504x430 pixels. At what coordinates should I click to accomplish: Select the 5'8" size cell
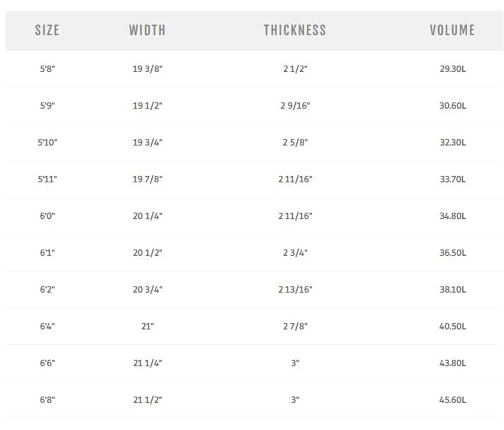[x=47, y=69]
